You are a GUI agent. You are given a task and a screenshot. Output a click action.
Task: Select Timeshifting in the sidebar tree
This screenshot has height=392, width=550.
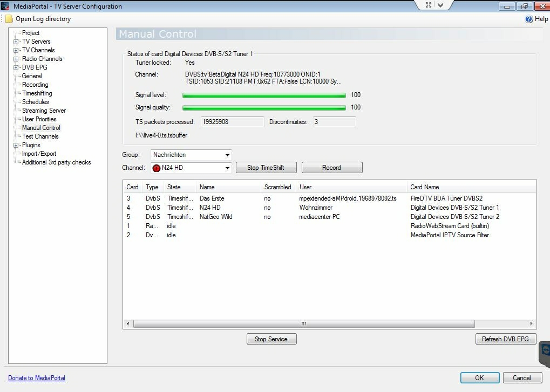[37, 93]
